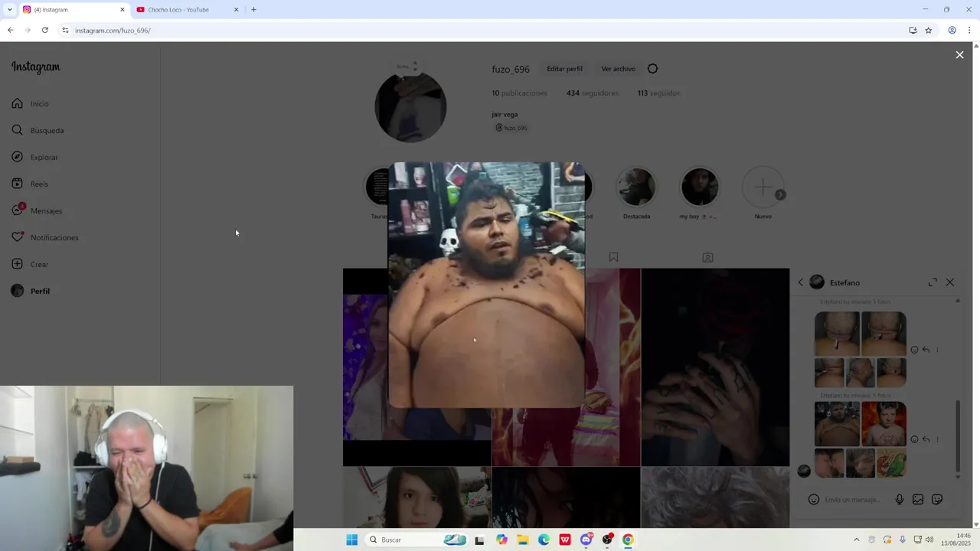Click the taskbar Buscar search box
Screen dimensions: 980x551
416,540
